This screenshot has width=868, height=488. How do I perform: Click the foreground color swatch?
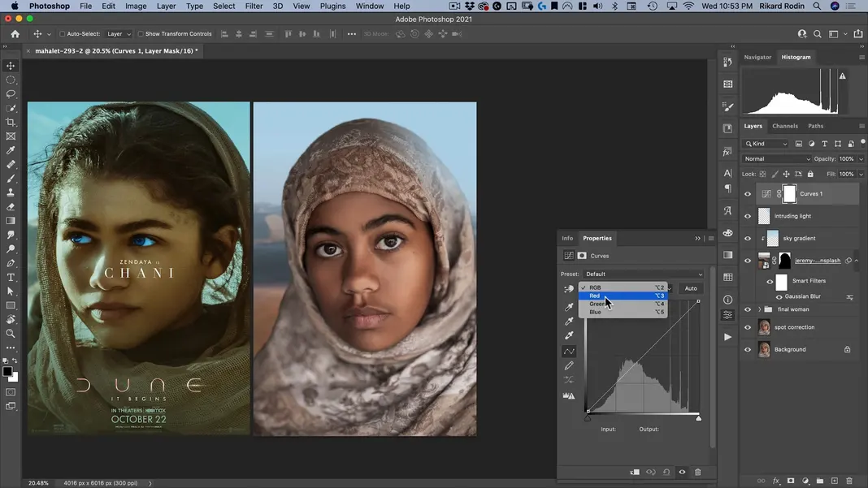point(7,372)
